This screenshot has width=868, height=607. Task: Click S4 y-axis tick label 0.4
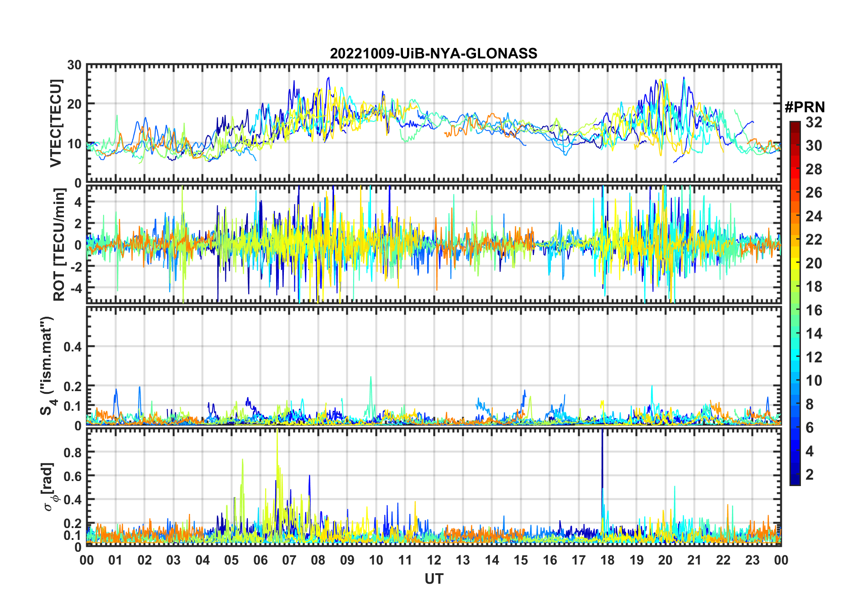73,347
